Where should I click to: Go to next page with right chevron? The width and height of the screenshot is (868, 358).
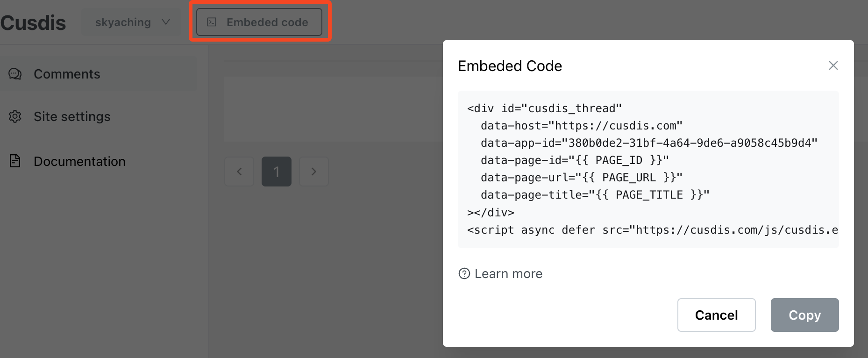pos(314,172)
